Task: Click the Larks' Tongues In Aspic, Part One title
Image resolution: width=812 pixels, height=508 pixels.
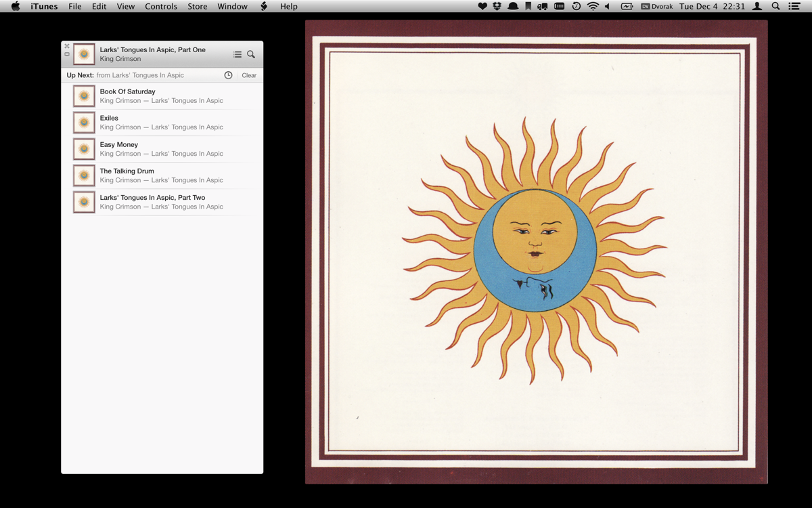Action: tap(153, 49)
